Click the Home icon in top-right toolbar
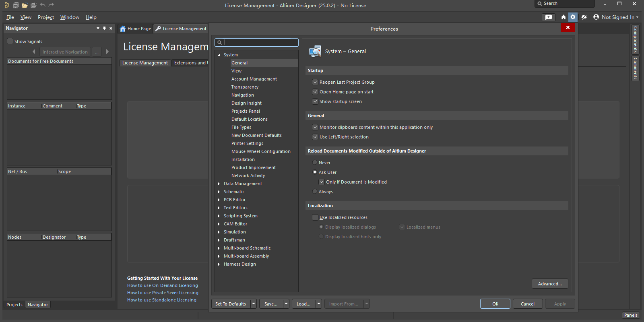This screenshot has height=322, width=644. click(x=563, y=17)
